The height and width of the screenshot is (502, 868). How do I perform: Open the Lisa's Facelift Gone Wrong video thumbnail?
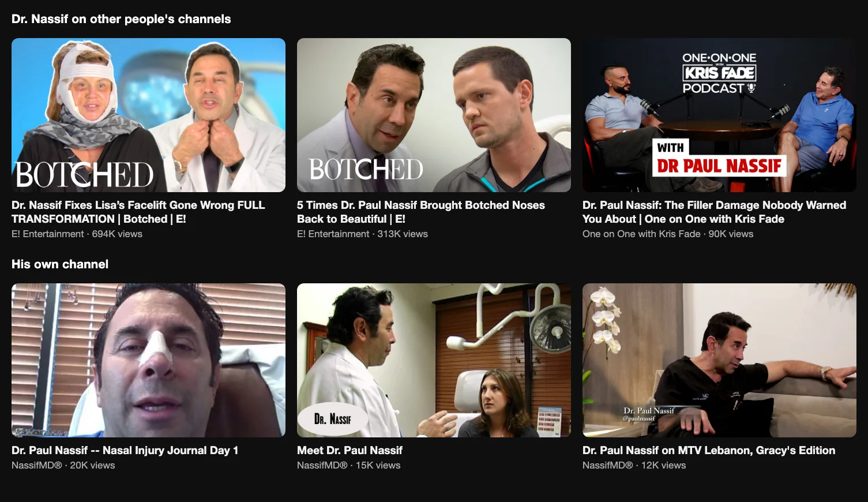148,115
